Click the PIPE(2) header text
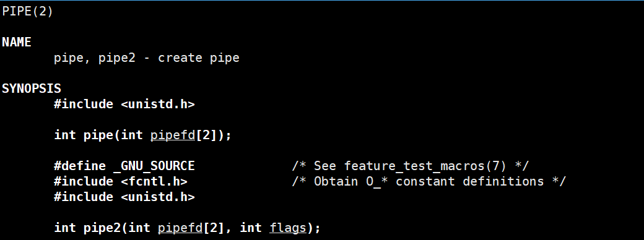The image size is (644, 240). pyautogui.click(x=27, y=12)
